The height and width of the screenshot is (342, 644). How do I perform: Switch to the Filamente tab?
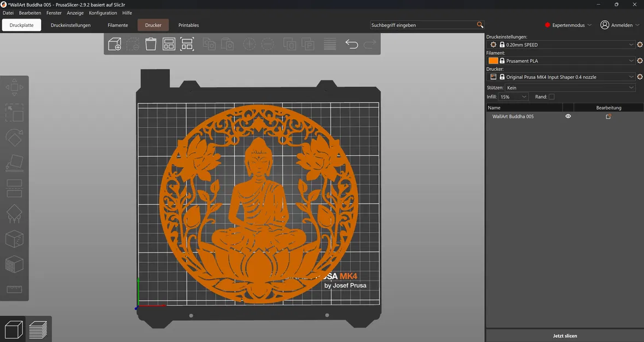point(118,25)
